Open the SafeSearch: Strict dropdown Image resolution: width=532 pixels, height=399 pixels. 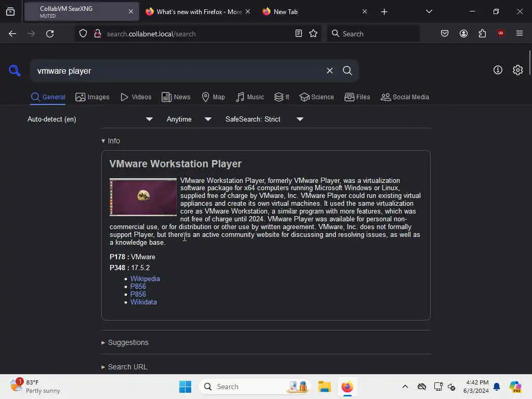pos(264,119)
